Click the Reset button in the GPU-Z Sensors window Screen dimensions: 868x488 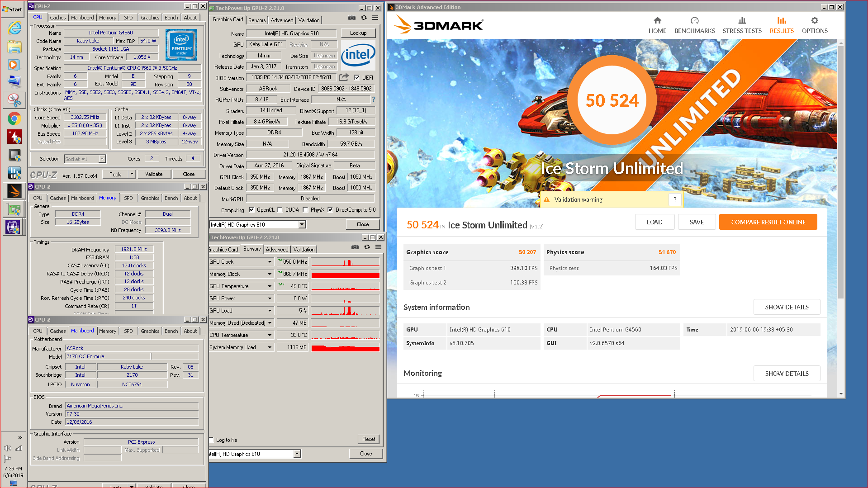point(369,439)
